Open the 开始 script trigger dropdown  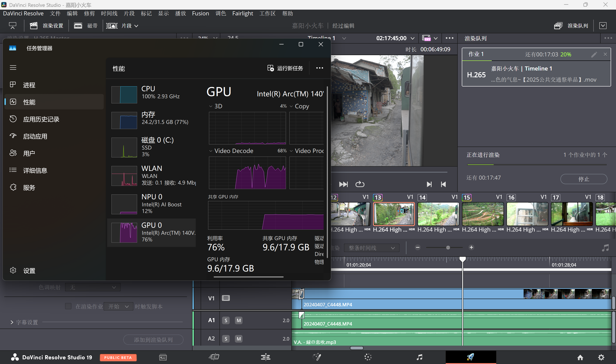[x=118, y=306]
